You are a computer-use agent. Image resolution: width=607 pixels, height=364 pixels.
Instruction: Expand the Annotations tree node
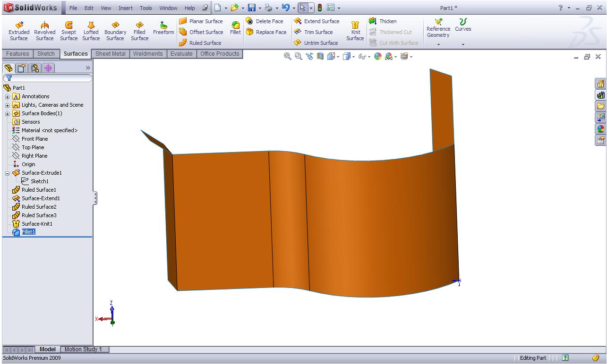8,97
